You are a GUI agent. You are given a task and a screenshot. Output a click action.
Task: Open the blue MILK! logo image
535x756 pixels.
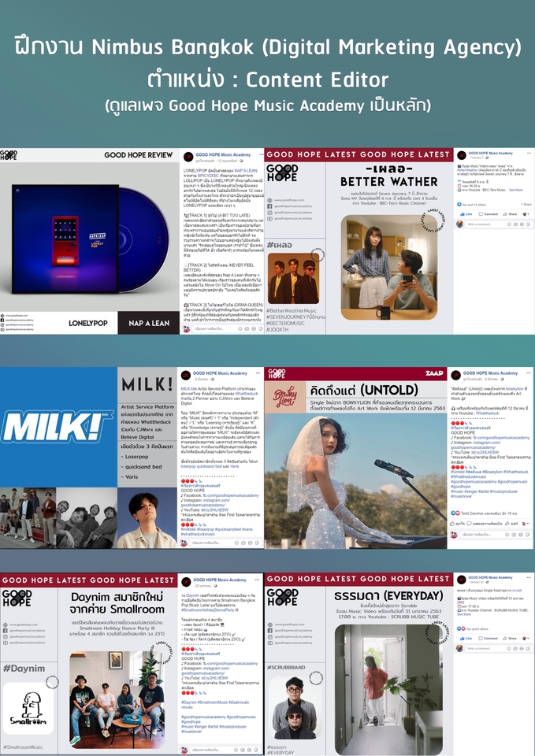(x=58, y=427)
